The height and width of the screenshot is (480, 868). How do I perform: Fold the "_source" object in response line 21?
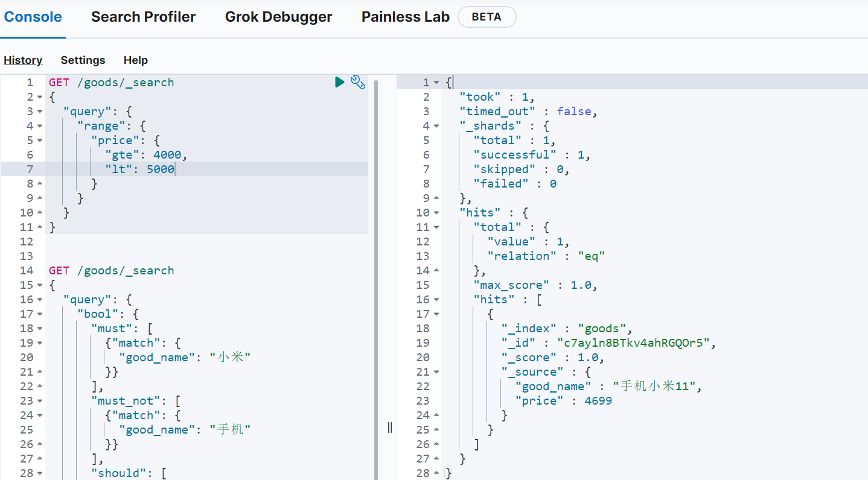[x=436, y=372]
